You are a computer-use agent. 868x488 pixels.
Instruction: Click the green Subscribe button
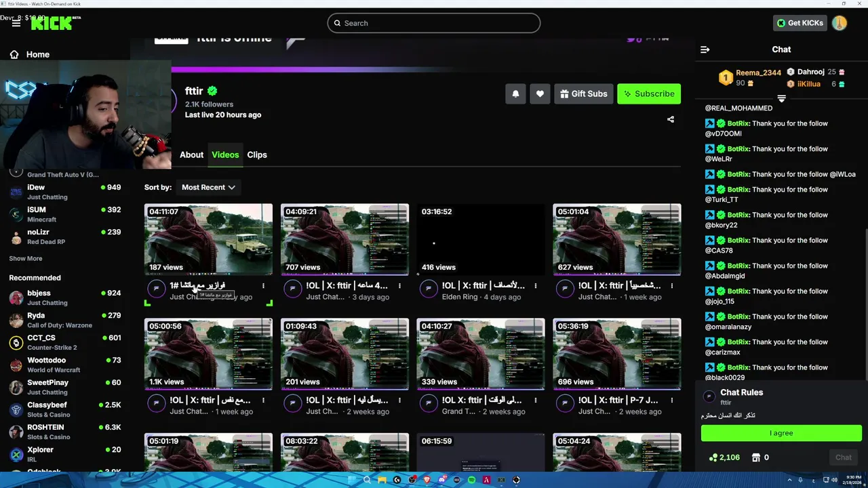649,94
